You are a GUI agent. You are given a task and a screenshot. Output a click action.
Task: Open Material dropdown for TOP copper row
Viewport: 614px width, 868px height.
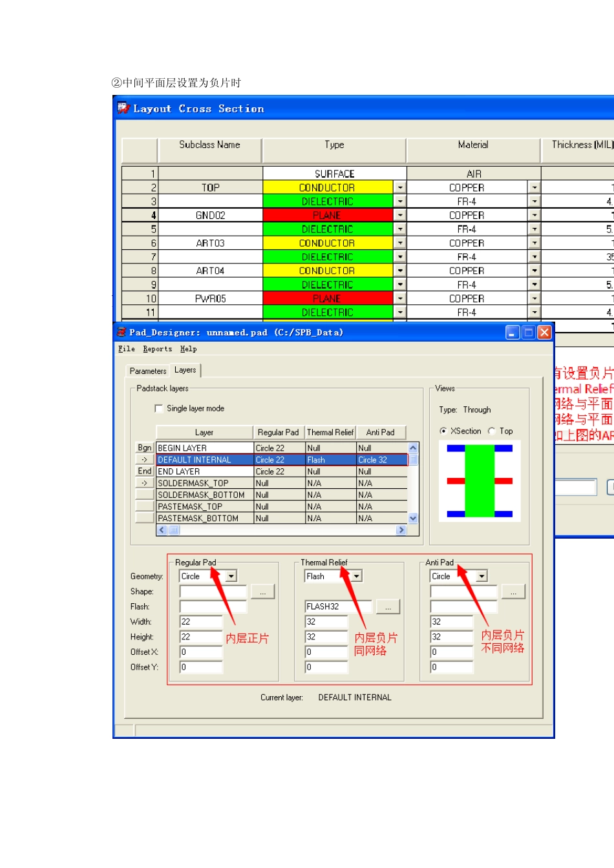click(535, 188)
